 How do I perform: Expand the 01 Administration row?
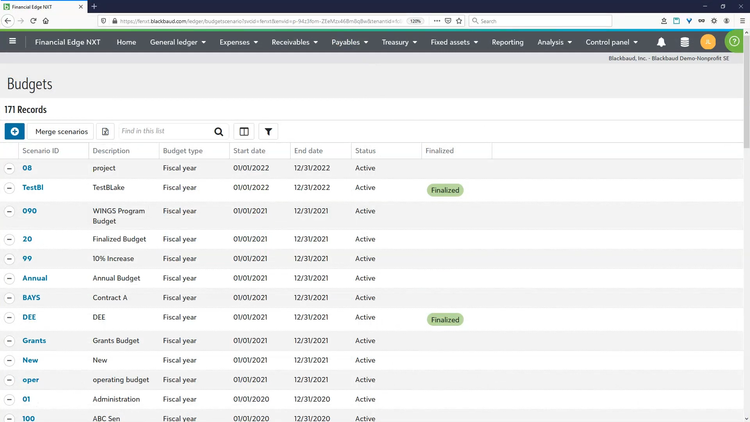[x=9, y=400]
